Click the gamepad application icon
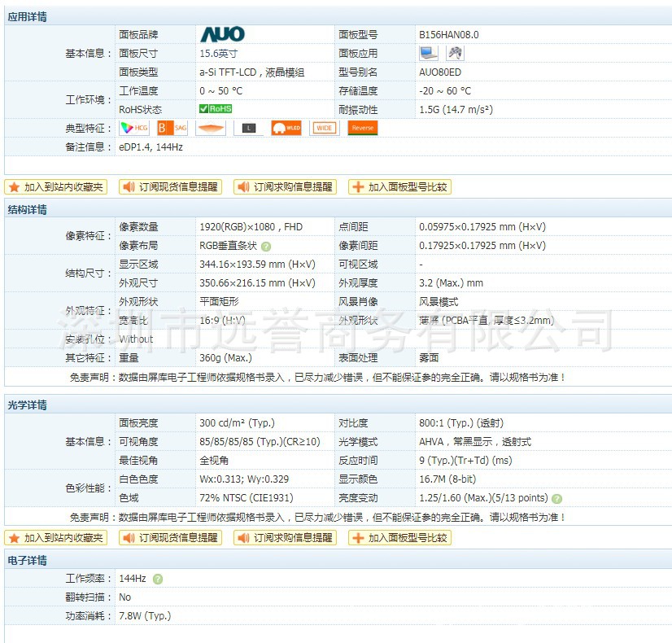 coord(456,54)
